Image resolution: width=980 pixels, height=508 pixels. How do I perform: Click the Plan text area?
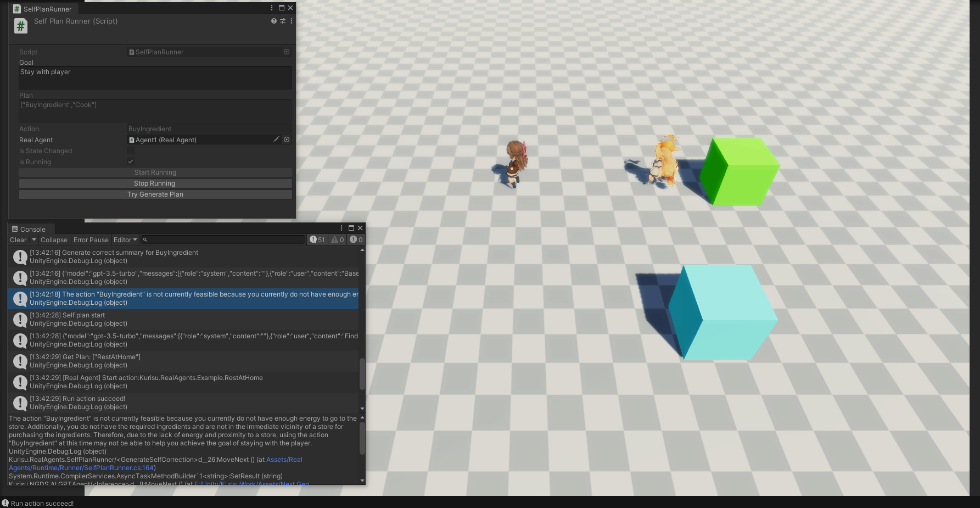(155, 111)
